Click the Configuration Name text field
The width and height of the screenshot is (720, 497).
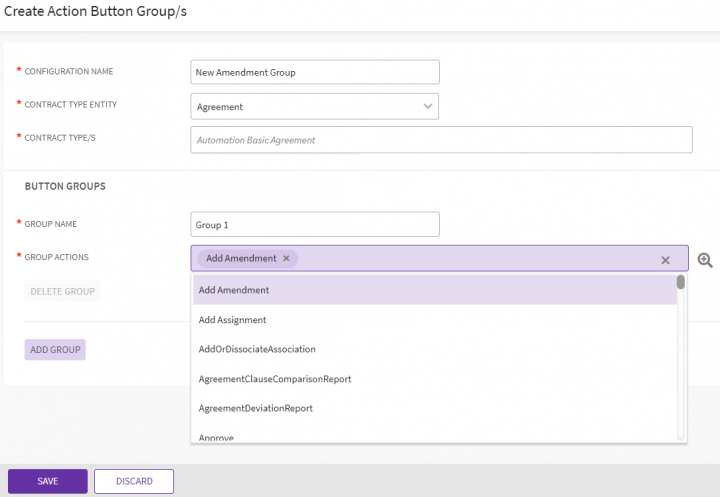point(314,72)
